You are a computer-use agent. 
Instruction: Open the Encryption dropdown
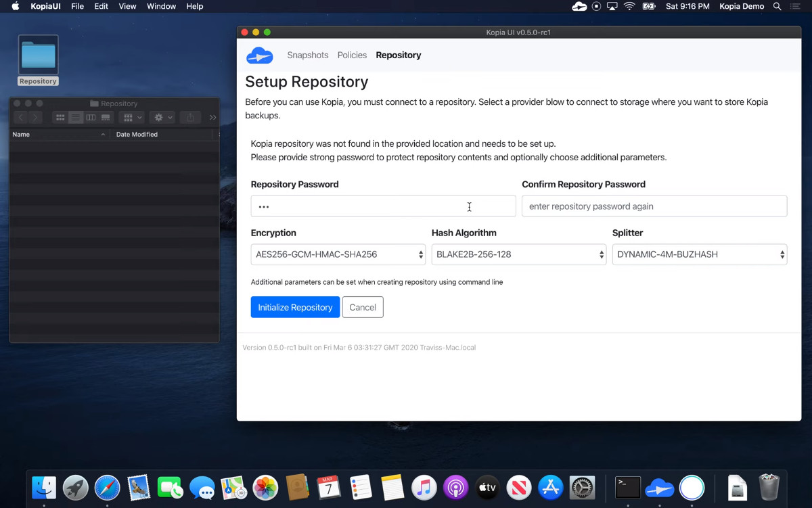338,254
